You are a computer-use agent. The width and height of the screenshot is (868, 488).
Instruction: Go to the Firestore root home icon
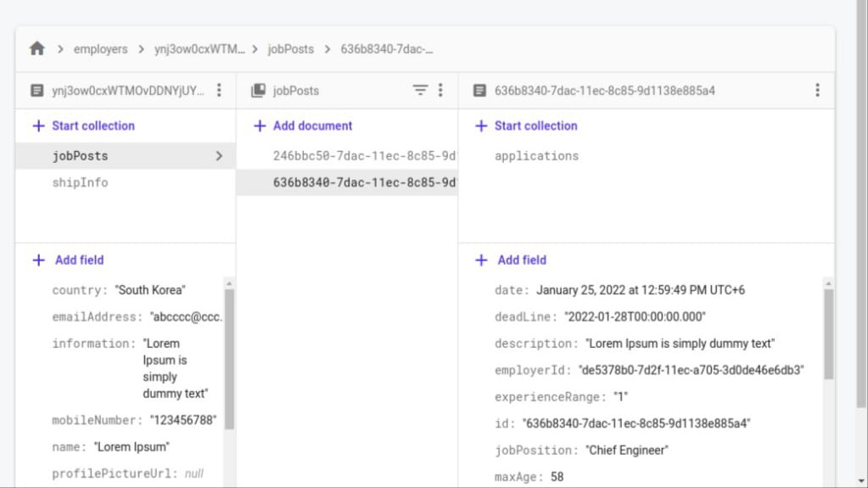[x=37, y=48]
